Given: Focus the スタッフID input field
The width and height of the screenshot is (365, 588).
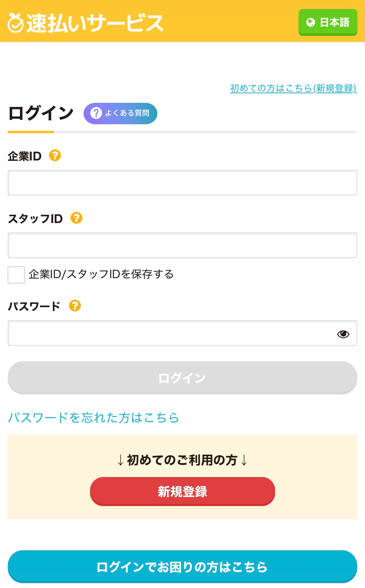Looking at the screenshot, I should click(x=182, y=245).
